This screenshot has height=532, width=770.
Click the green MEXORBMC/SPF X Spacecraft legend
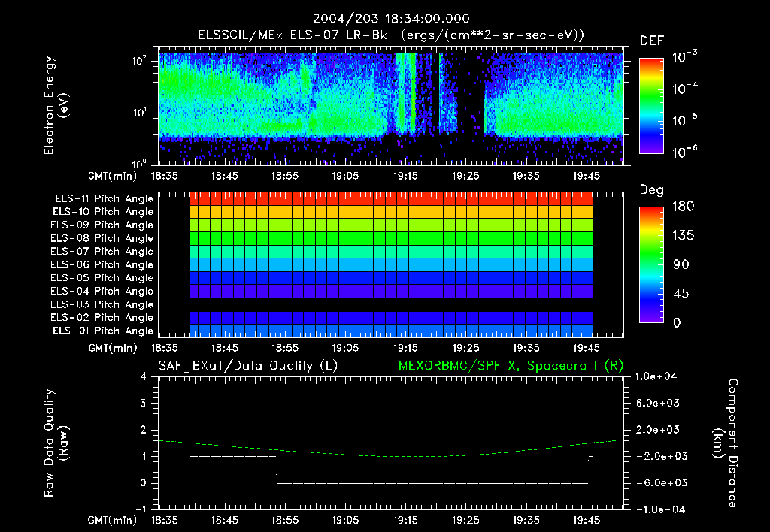[x=511, y=366]
